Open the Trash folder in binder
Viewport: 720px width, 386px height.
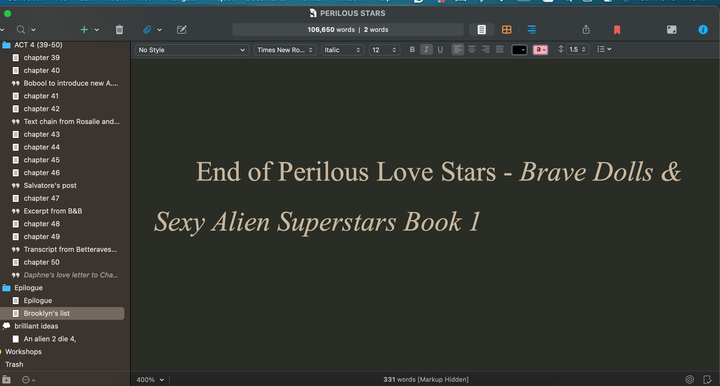pyautogui.click(x=14, y=364)
